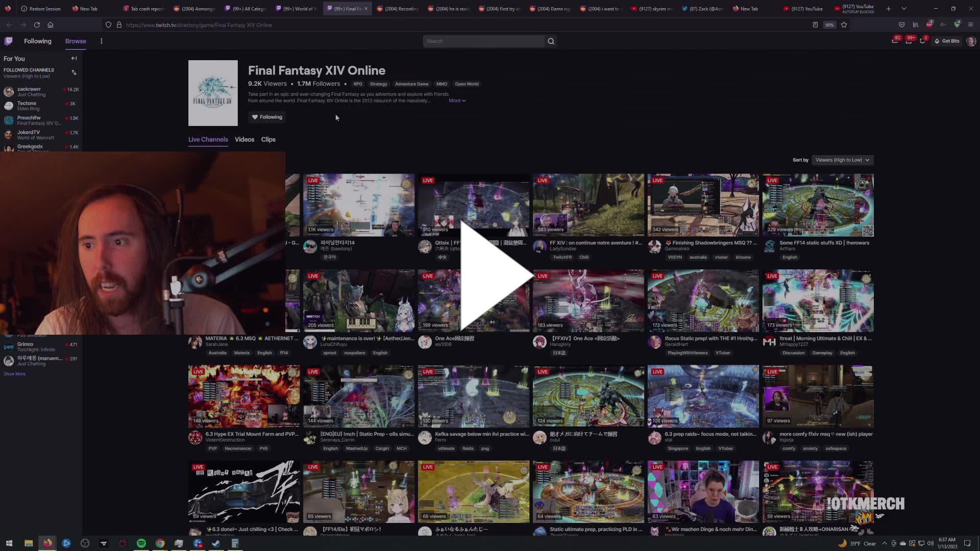Open Spotify from the taskbar
This screenshot has width=980, height=551.
point(141,543)
